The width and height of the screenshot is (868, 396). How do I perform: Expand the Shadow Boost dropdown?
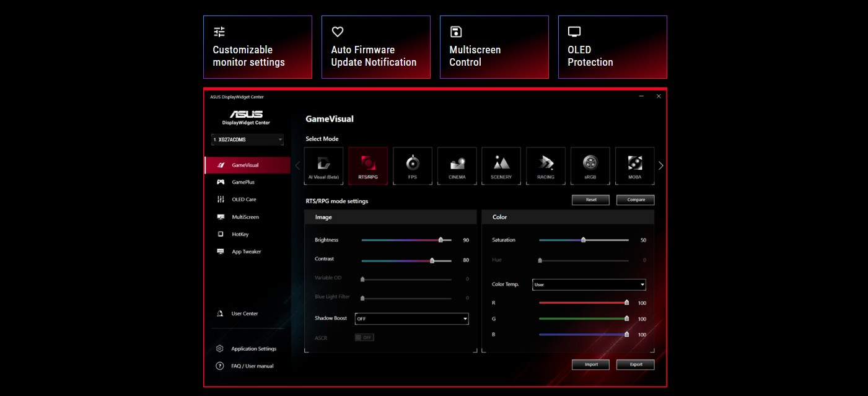click(411, 319)
